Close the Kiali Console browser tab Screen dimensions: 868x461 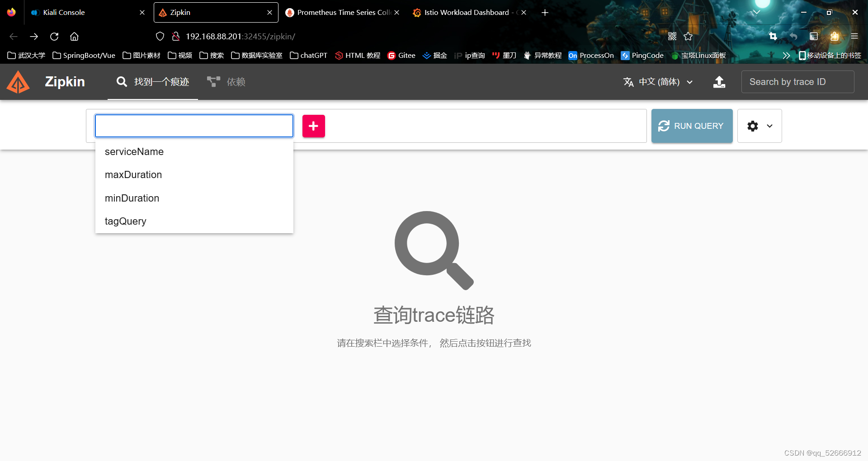click(142, 13)
